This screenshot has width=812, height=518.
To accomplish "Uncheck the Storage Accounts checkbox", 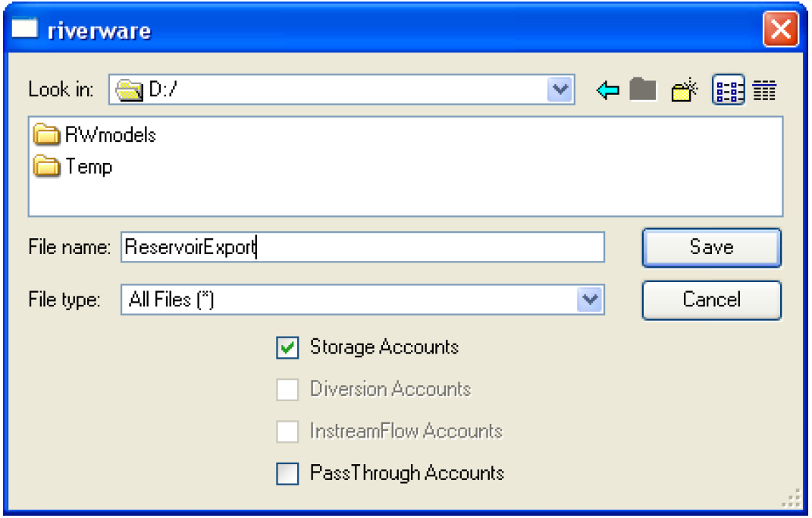I will [287, 348].
